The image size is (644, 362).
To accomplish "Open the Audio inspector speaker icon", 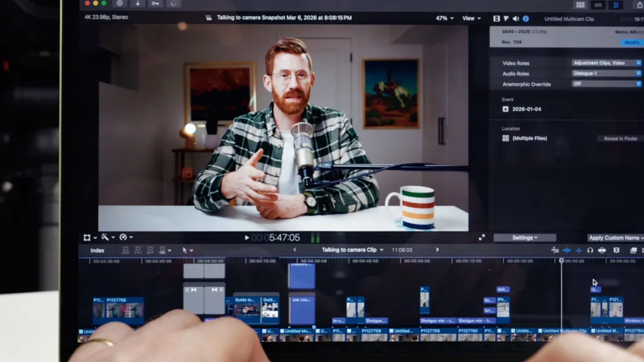I will tap(516, 19).
